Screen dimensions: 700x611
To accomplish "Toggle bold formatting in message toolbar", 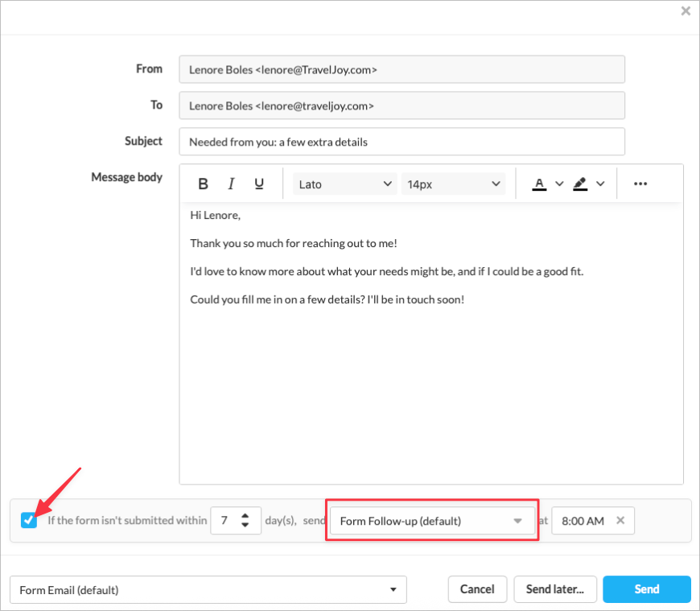I will (x=204, y=184).
